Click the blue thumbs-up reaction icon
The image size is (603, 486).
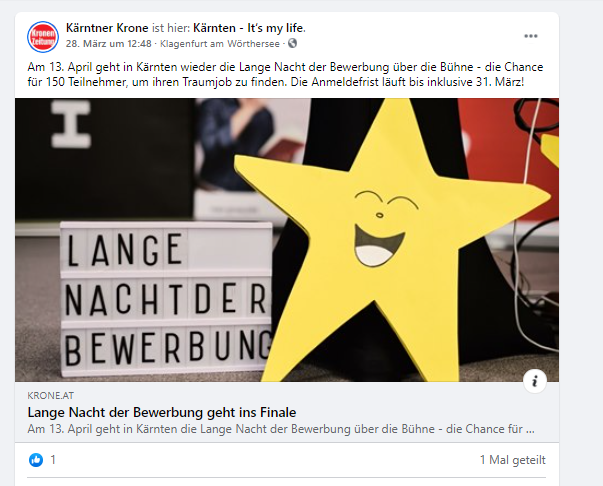pyautogui.click(x=36, y=460)
